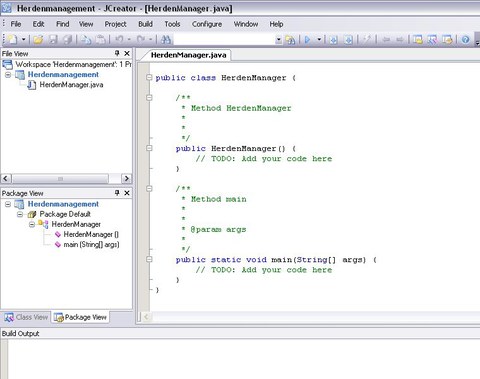The image size is (480, 379).
Task: Switch to the Class View tab
Action: [26, 317]
